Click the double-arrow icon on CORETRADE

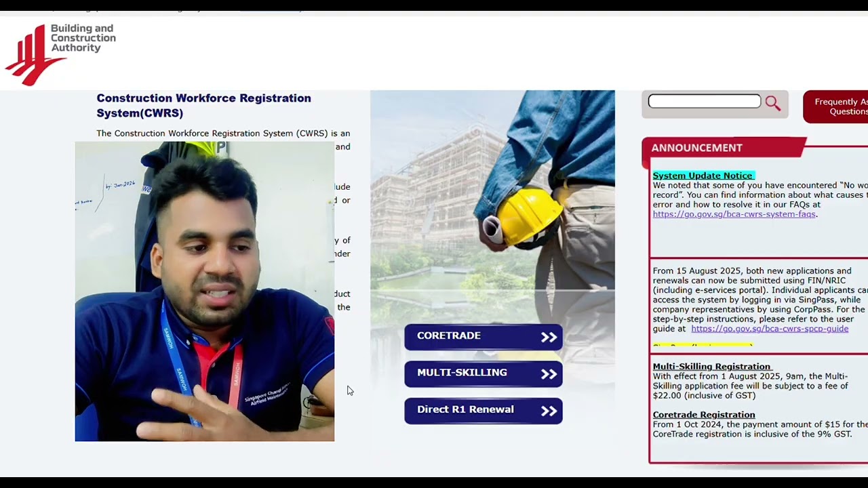[x=549, y=337]
